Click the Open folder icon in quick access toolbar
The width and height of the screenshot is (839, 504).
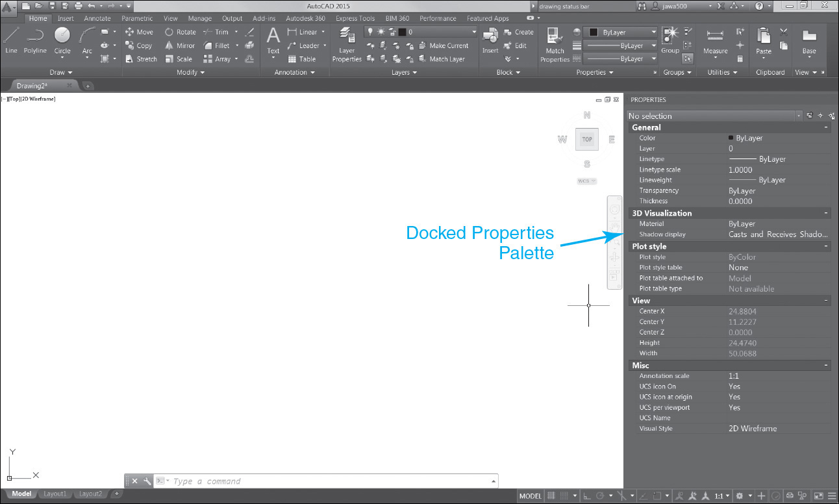click(39, 6)
